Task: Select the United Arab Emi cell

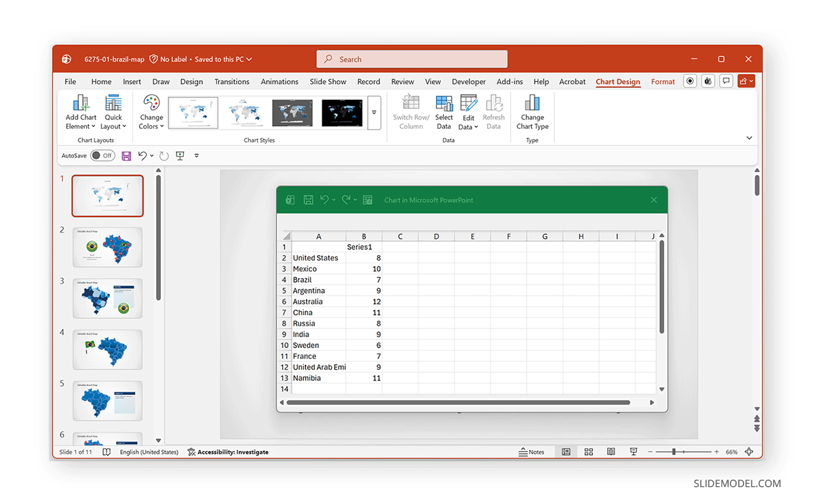Action: (319, 367)
